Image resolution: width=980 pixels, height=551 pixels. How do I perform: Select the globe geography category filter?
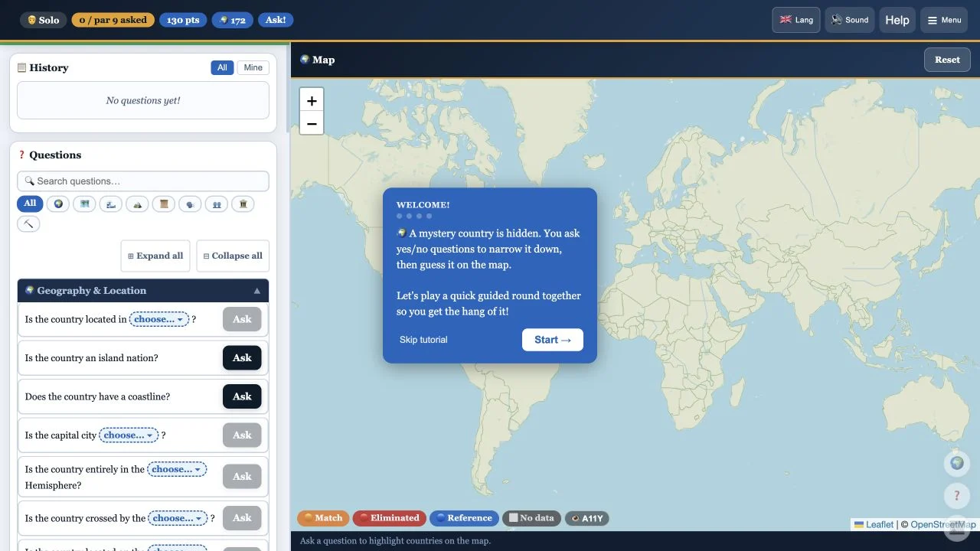coord(58,204)
